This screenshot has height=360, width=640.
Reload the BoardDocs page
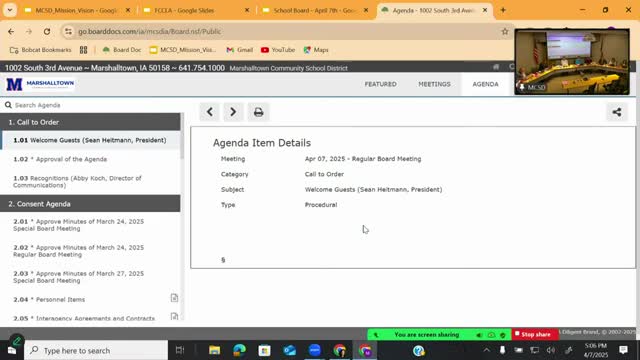click(47, 31)
